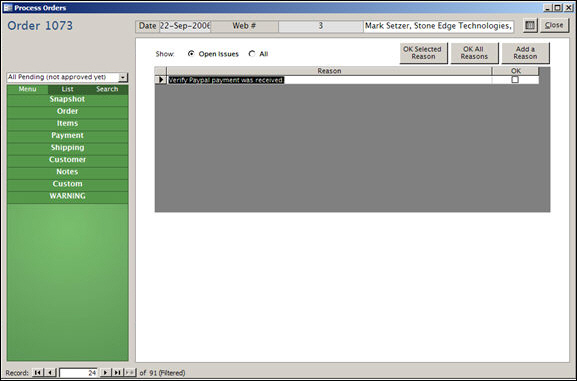Switch to the List tab
This screenshot has width=577, height=381.
click(x=67, y=89)
